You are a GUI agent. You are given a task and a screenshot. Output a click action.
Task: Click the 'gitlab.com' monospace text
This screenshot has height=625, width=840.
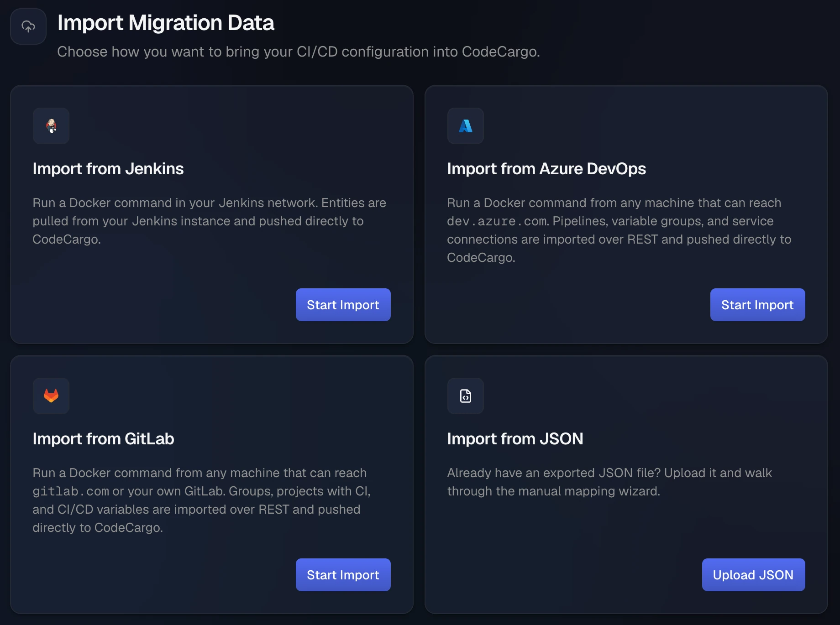tap(71, 491)
